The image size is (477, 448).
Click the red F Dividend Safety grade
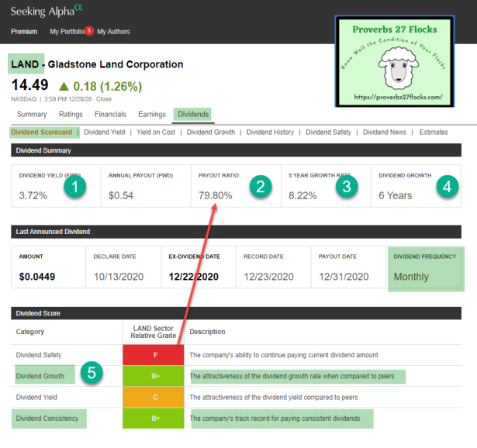[x=154, y=355]
